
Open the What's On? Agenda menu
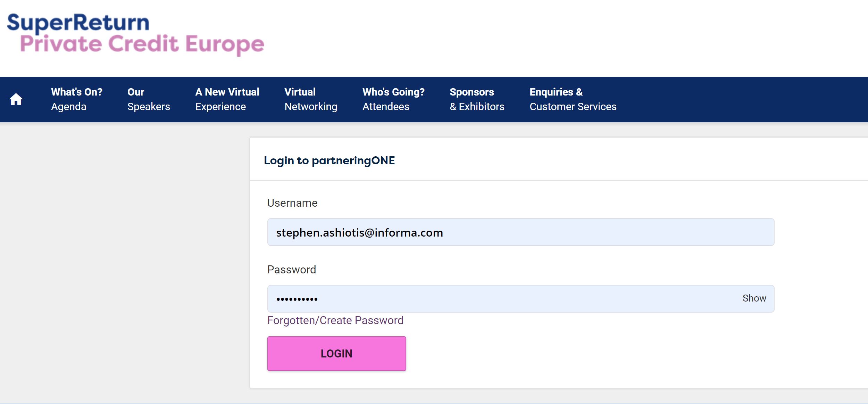76,99
